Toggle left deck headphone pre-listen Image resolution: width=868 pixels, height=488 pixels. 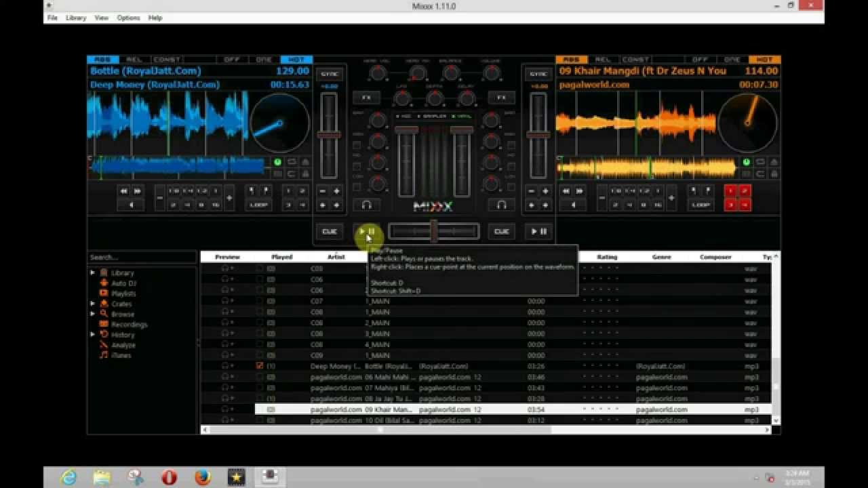pos(366,204)
